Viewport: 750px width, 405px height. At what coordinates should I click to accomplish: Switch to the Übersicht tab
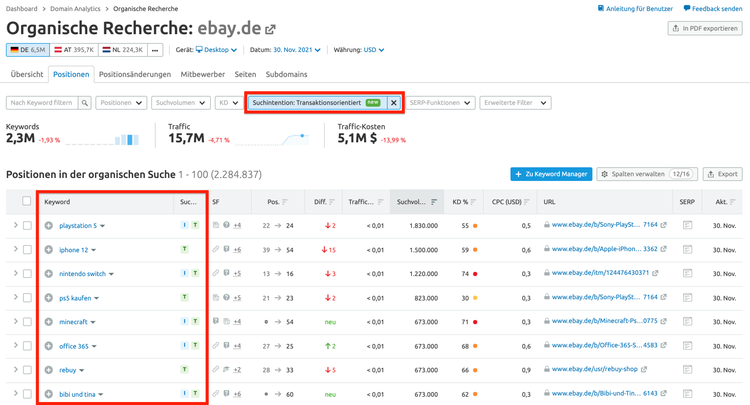(27, 74)
